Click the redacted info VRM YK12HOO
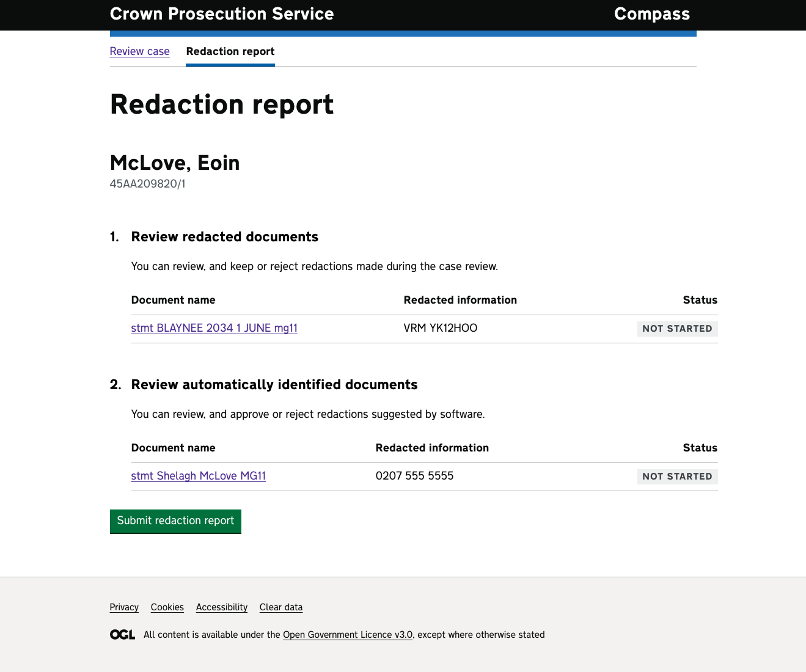The height and width of the screenshot is (672, 806). [x=440, y=328]
